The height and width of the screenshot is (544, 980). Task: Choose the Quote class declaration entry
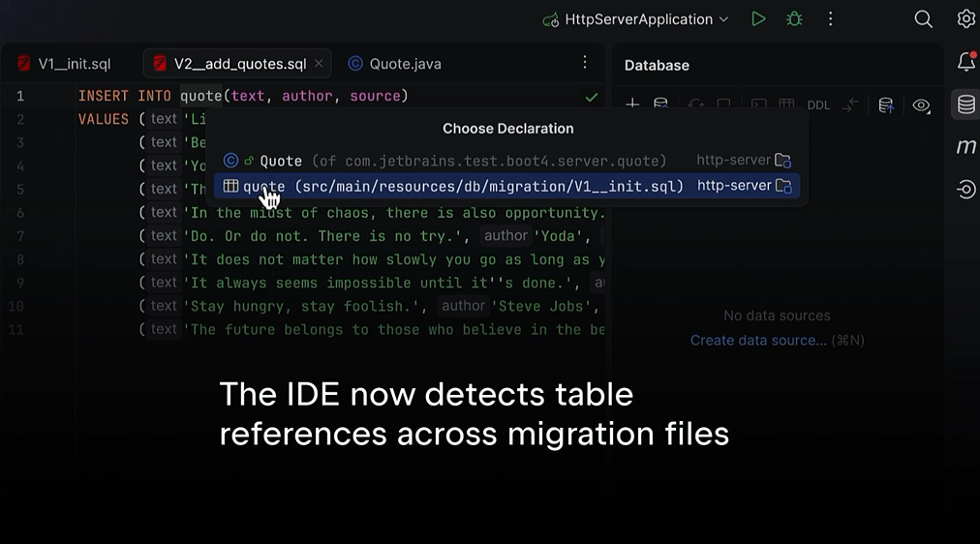[506, 161]
